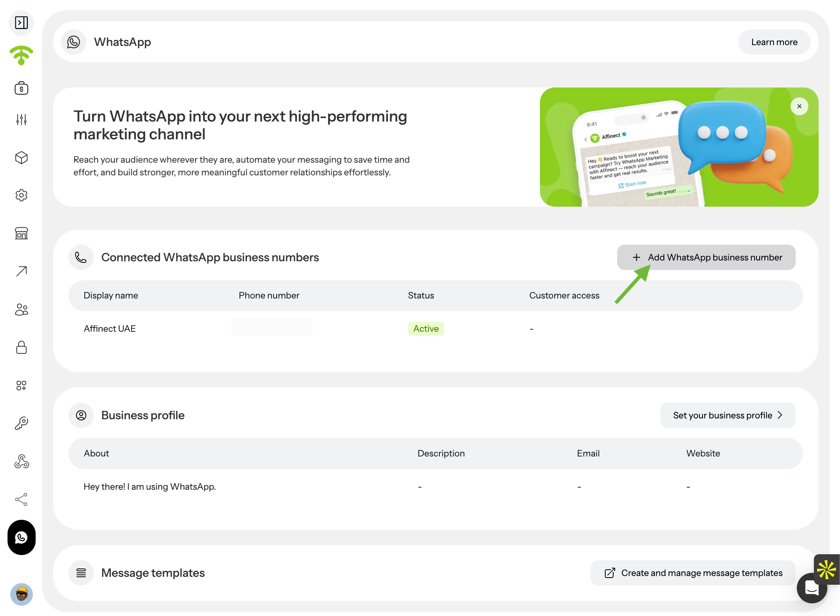Click Learn more button

pyautogui.click(x=774, y=42)
